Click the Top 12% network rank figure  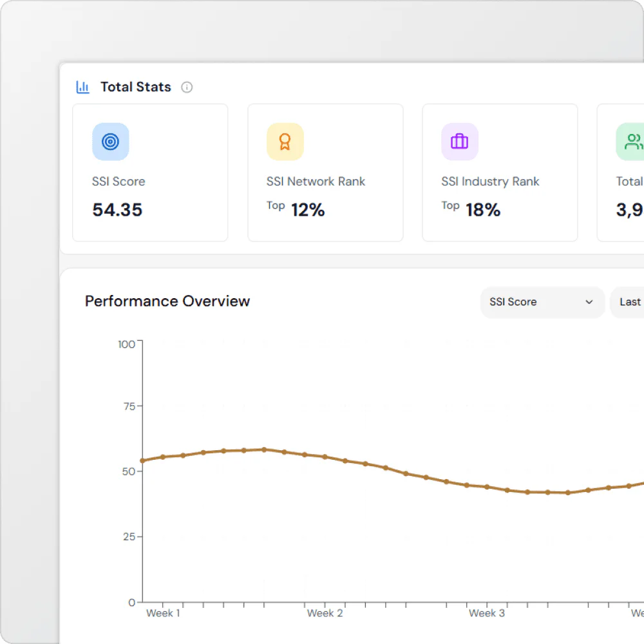[x=294, y=209]
